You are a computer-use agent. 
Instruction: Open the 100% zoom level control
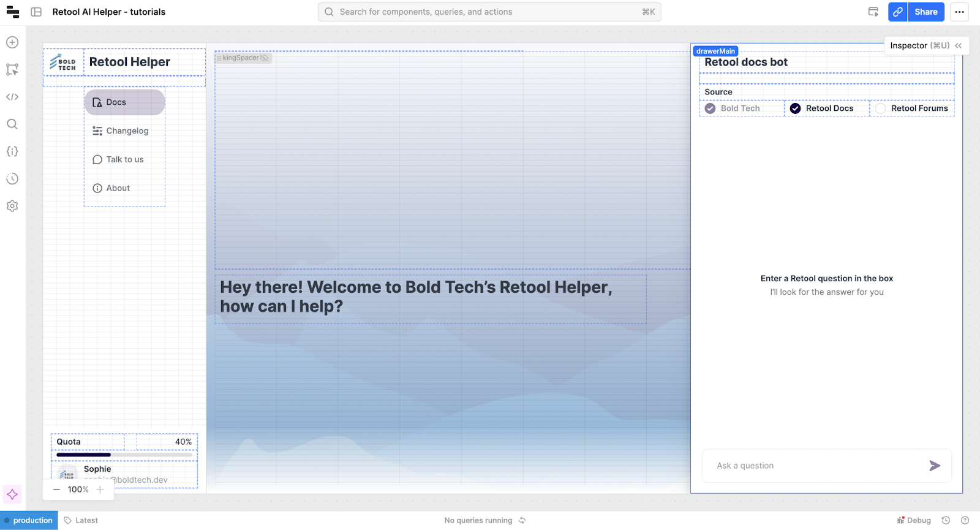[78, 490]
